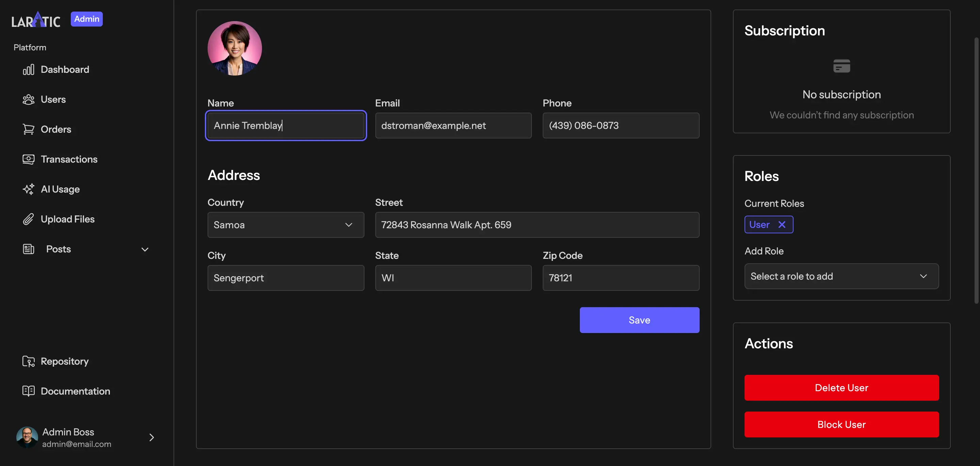The image size is (980, 466).
Task: Click the Transactions banknote icon
Action: tap(29, 160)
